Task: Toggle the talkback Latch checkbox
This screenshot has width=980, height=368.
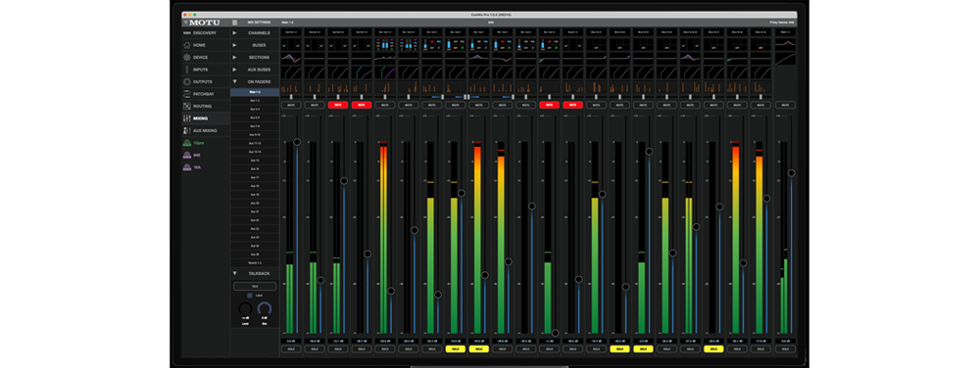Action: (x=249, y=295)
